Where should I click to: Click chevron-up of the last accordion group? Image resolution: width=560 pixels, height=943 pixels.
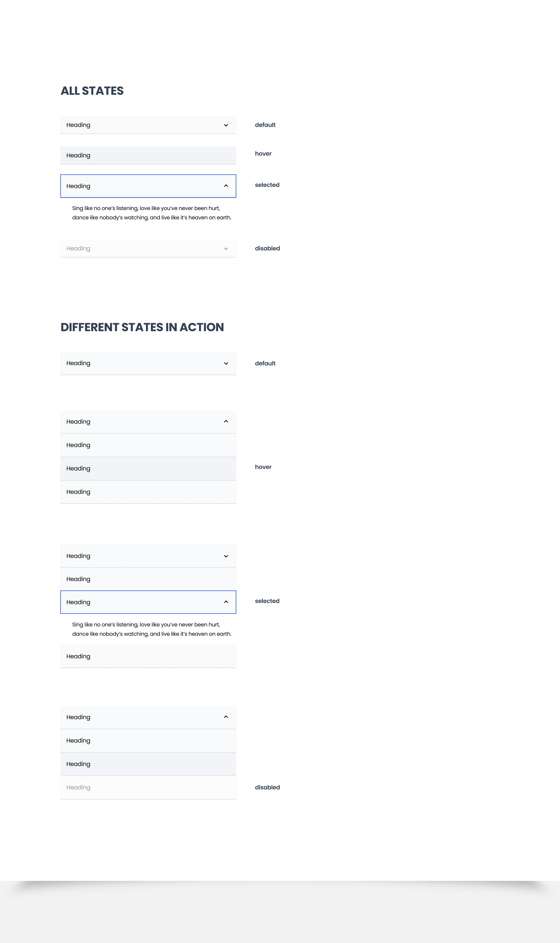click(x=226, y=717)
